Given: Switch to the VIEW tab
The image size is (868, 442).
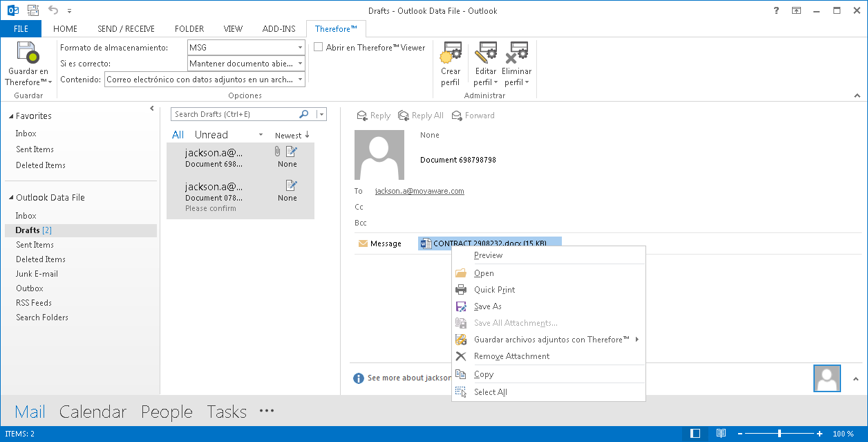Looking at the screenshot, I should tap(233, 29).
